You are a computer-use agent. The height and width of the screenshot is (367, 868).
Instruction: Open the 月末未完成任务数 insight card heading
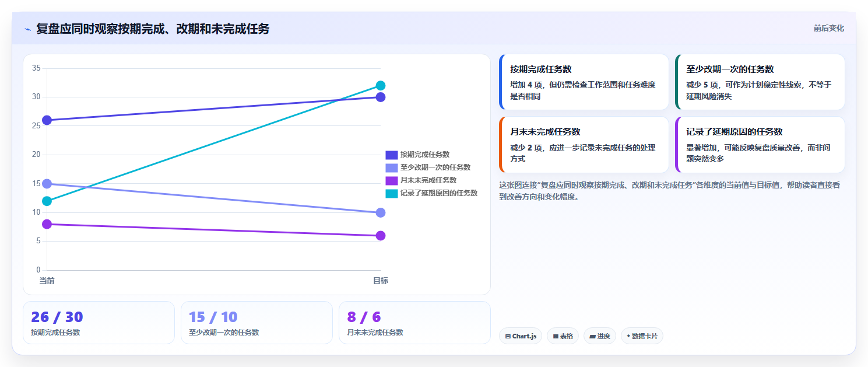pyautogui.click(x=545, y=132)
